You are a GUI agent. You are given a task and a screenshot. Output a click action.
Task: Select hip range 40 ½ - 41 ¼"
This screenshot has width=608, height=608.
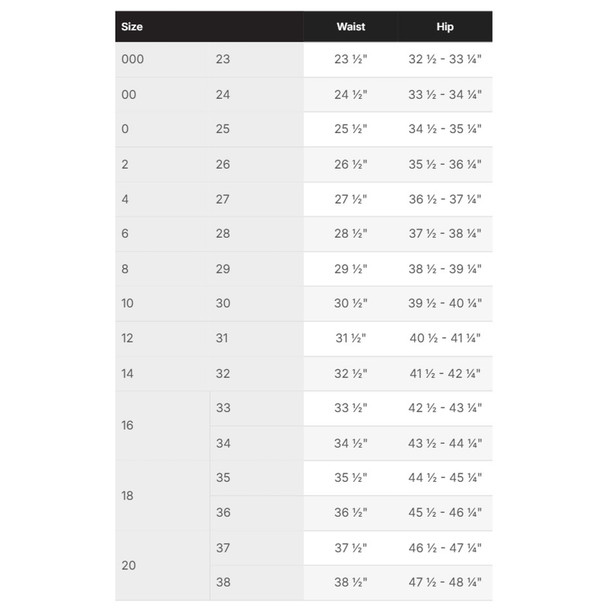pos(445,338)
